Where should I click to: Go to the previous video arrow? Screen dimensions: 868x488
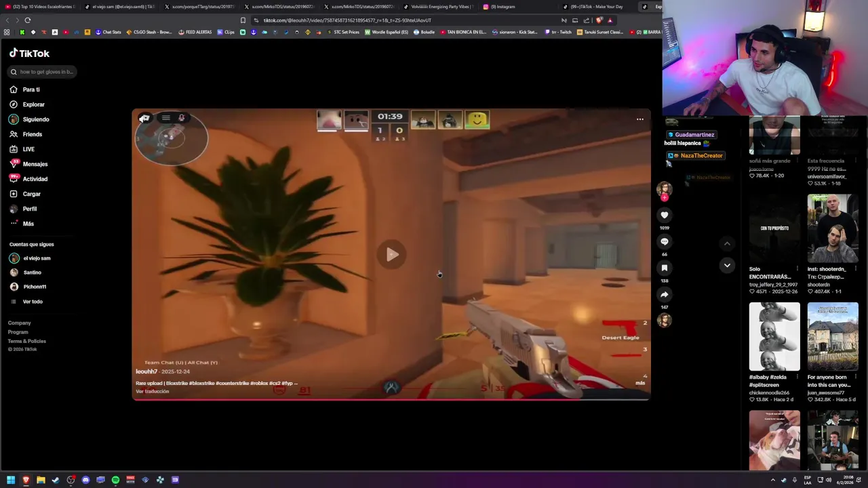(x=727, y=243)
